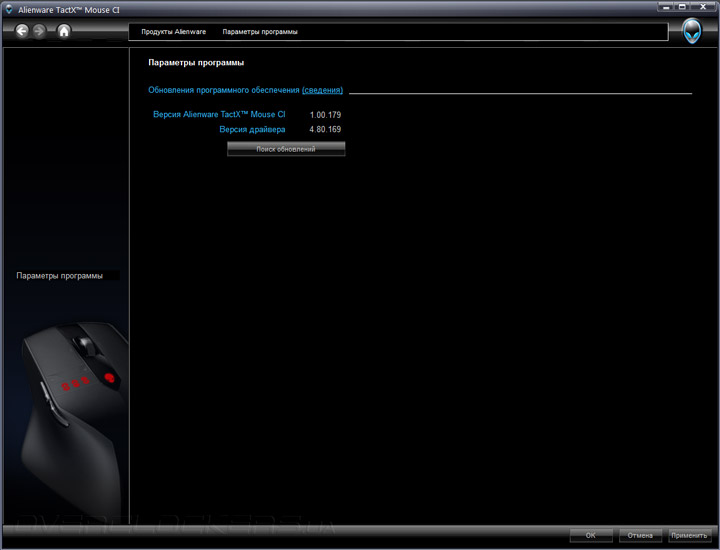Minimize the Alienware TactX window
The height and width of the screenshot is (550, 720).
666,7
